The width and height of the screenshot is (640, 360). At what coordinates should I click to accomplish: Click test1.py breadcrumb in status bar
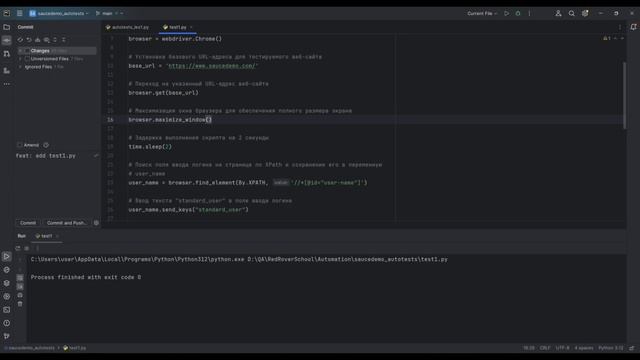pyautogui.click(x=74, y=348)
